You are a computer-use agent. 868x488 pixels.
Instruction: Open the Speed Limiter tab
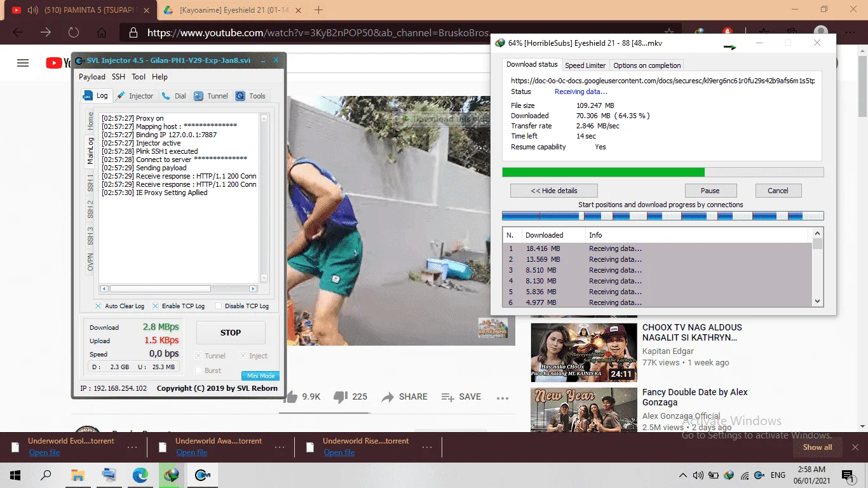pos(585,65)
